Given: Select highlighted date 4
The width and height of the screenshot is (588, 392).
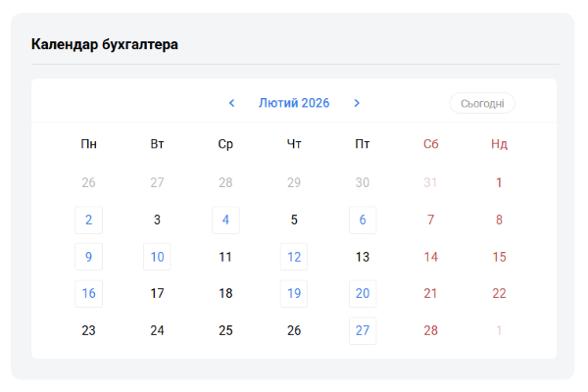Looking at the screenshot, I should point(225,220).
